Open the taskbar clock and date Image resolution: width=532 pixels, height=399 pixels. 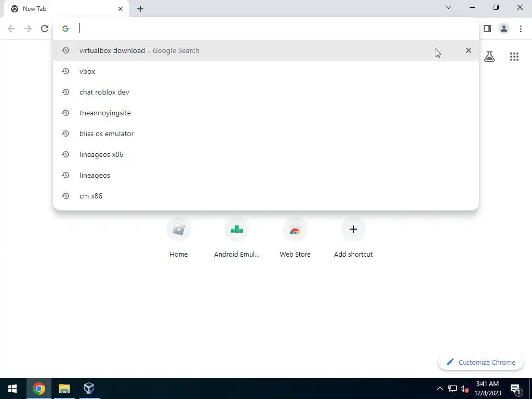[487, 389]
